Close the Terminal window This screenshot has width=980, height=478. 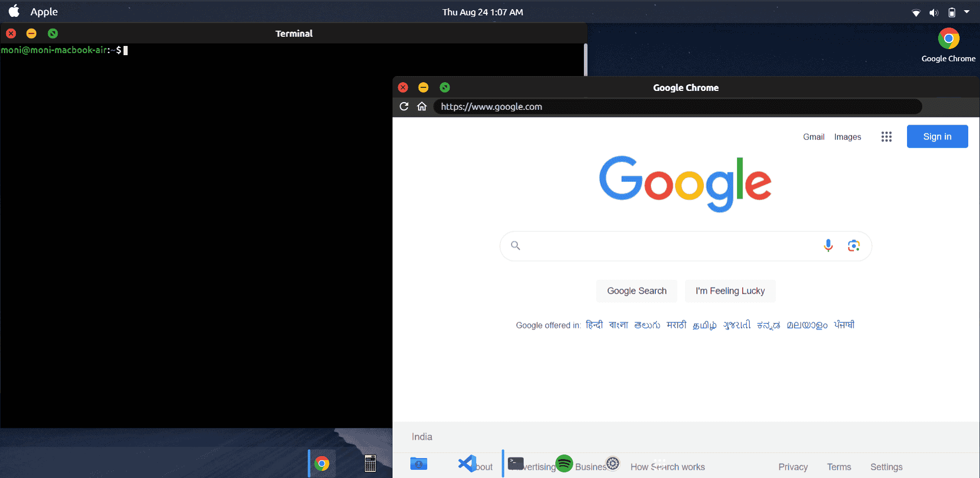tap(11, 33)
